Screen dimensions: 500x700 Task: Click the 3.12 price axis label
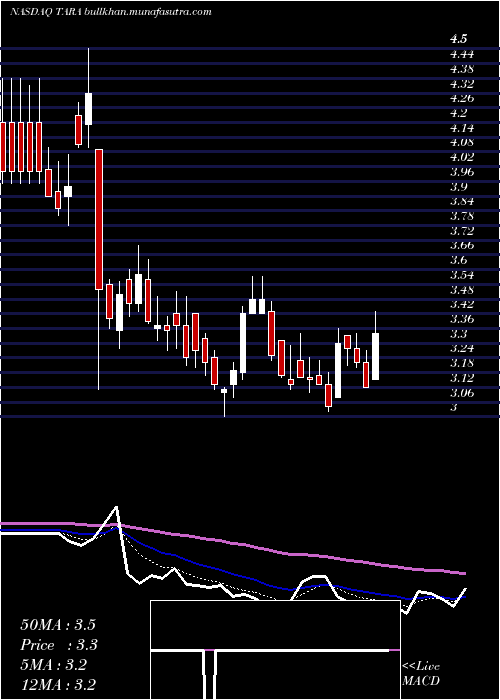pos(462,378)
